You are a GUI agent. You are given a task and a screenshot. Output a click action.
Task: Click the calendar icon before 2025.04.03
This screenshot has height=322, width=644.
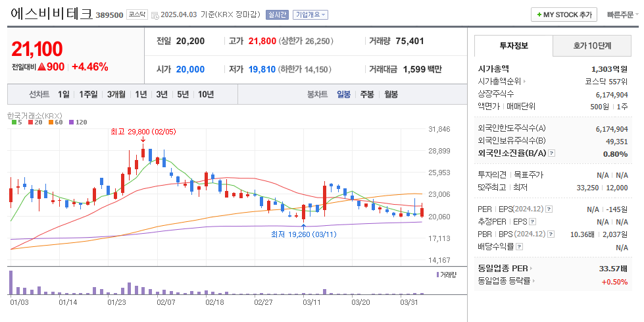[155, 15]
